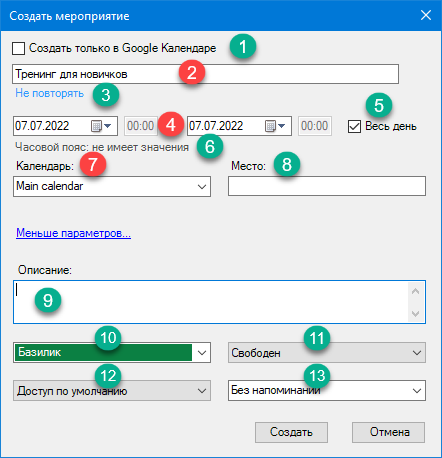Enable Создать только в Google Календаре checkbox
The image size is (442, 458).
(x=18, y=48)
